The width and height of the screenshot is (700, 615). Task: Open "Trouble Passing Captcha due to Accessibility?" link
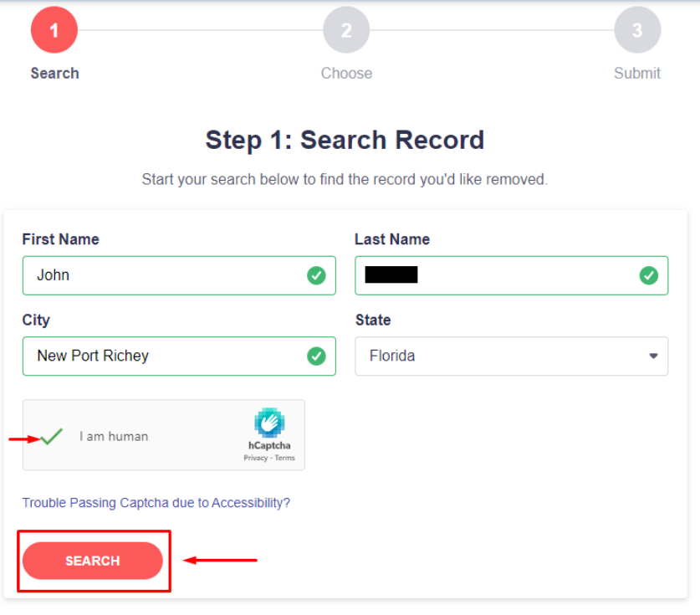point(156,503)
